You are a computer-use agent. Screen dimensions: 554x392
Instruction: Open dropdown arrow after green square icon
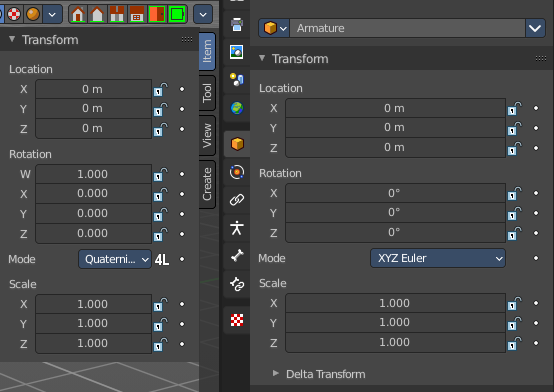pyautogui.click(x=203, y=14)
